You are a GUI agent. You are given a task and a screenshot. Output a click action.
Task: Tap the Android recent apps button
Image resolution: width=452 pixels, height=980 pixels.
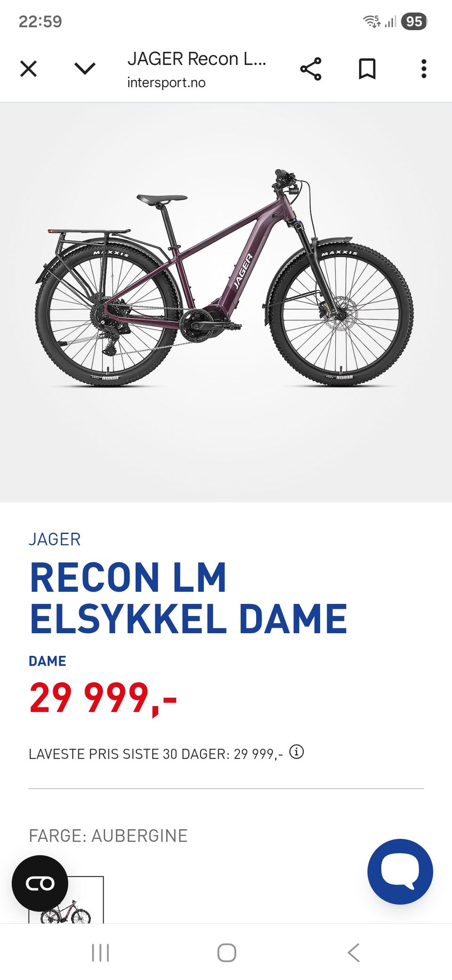coord(100,953)
